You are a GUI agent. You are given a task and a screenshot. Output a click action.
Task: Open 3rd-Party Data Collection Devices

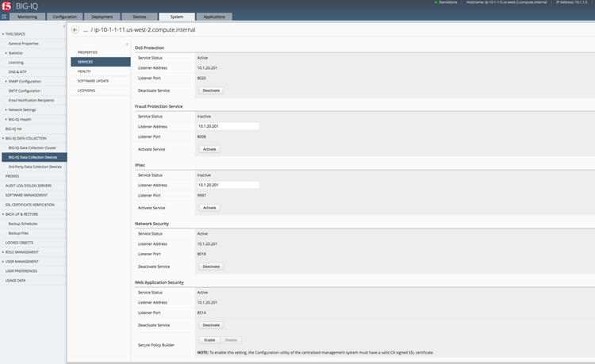tap(35, 167)
